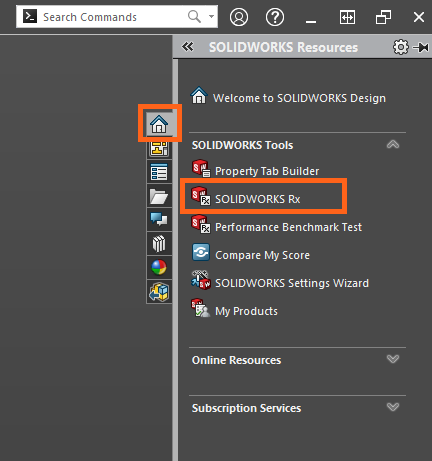Expand the Subscription Services section

(x=393, y=407)
